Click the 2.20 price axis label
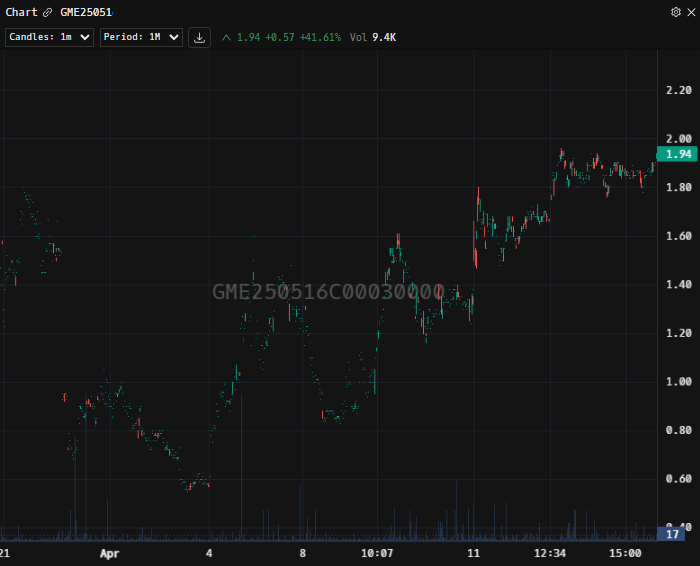700x566 pixels. point(679,91)
